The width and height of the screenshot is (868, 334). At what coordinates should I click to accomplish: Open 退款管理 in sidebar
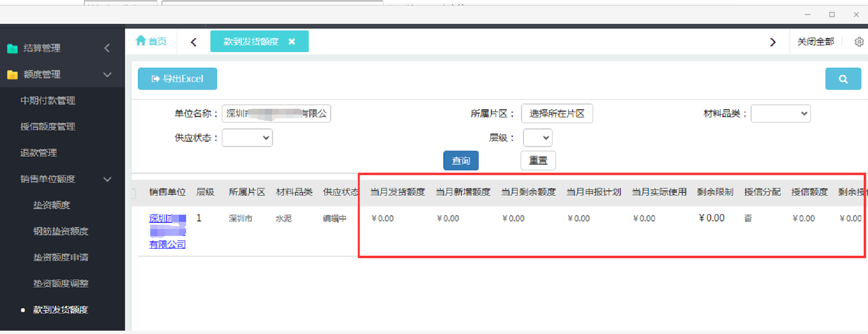coord(39,153)
